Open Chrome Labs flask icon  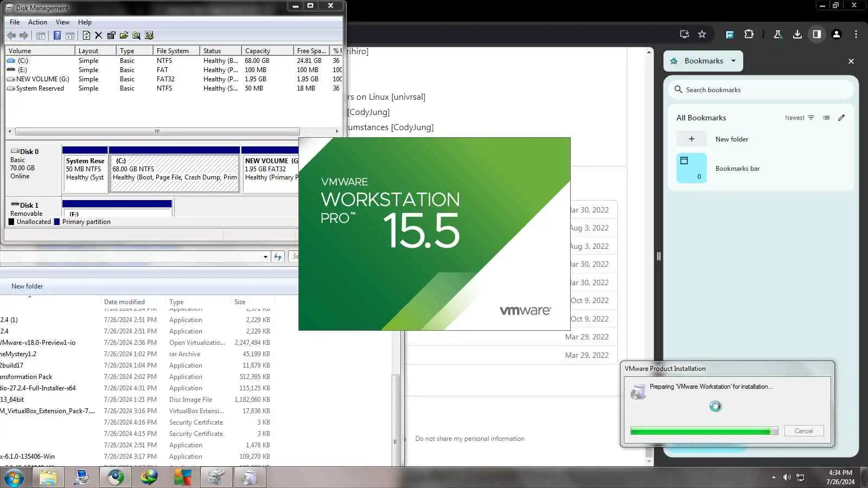coord(777,34)
